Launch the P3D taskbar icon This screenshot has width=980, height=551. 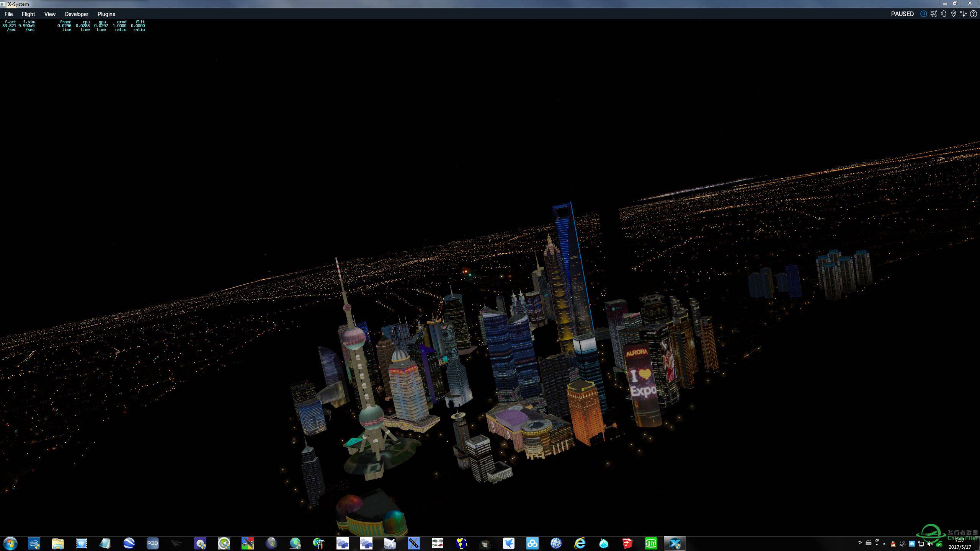click(x=152, y=543)
